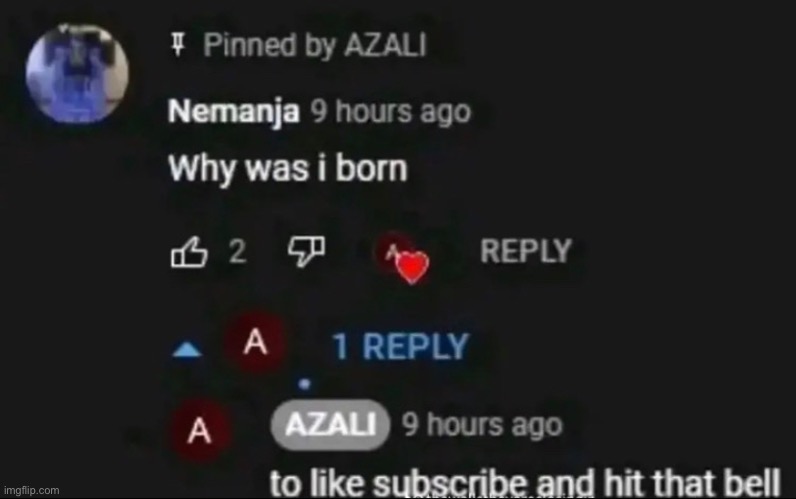Like Nemanja's comment with thumbs-up
Viewport: 796px width, 499px height.
[189, 252]
